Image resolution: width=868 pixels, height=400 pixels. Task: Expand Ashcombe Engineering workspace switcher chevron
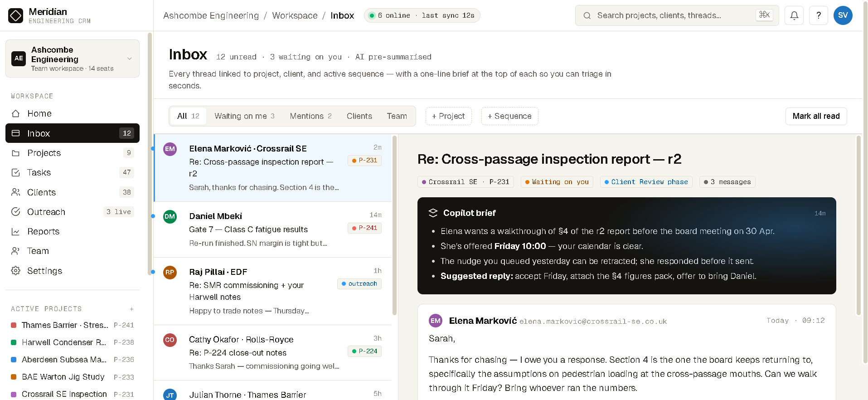pyautogui.click(x=130, y=59)
